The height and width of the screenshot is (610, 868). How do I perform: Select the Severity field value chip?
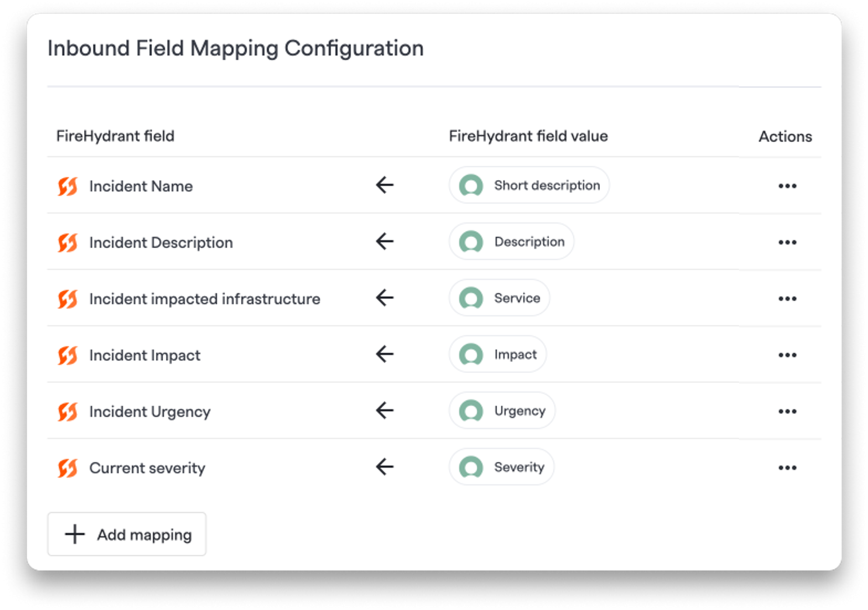(x=502, y=466)
